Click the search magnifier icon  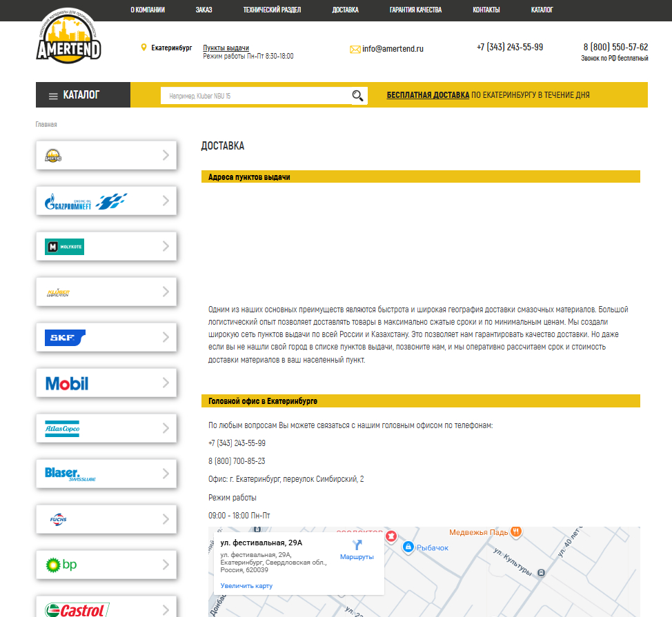tap(357, 96)
